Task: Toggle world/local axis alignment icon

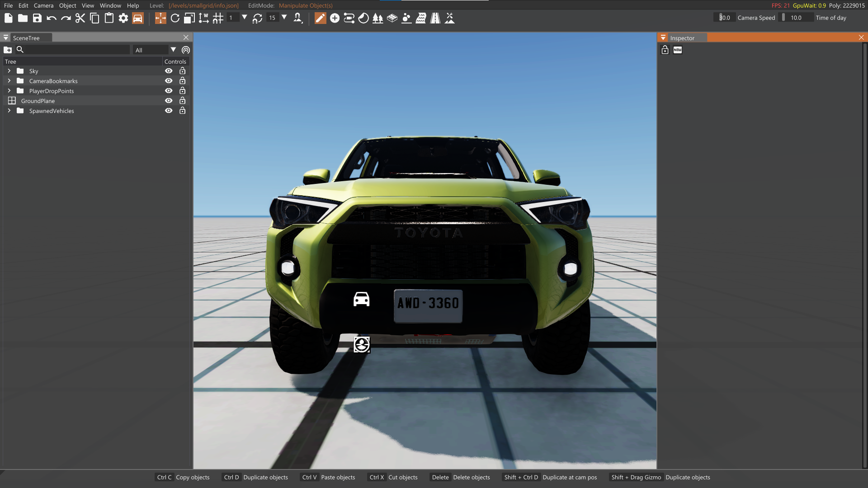Action: (x=204, y=18)
